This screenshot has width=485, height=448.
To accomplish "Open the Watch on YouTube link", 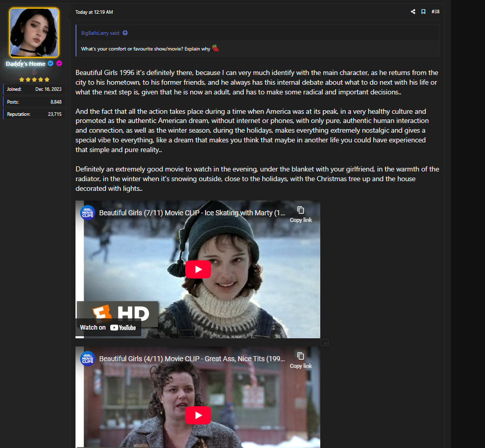I will (x=108, y=328).
